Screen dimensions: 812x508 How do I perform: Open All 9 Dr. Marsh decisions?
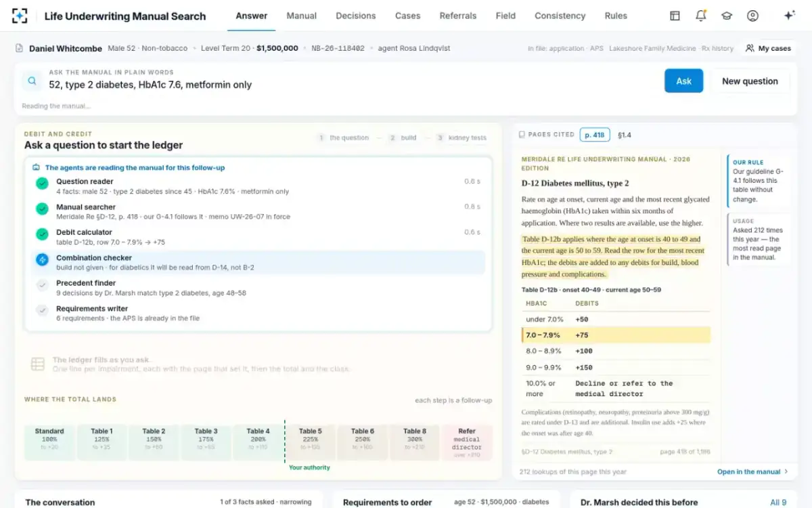[x=779, y=503]
